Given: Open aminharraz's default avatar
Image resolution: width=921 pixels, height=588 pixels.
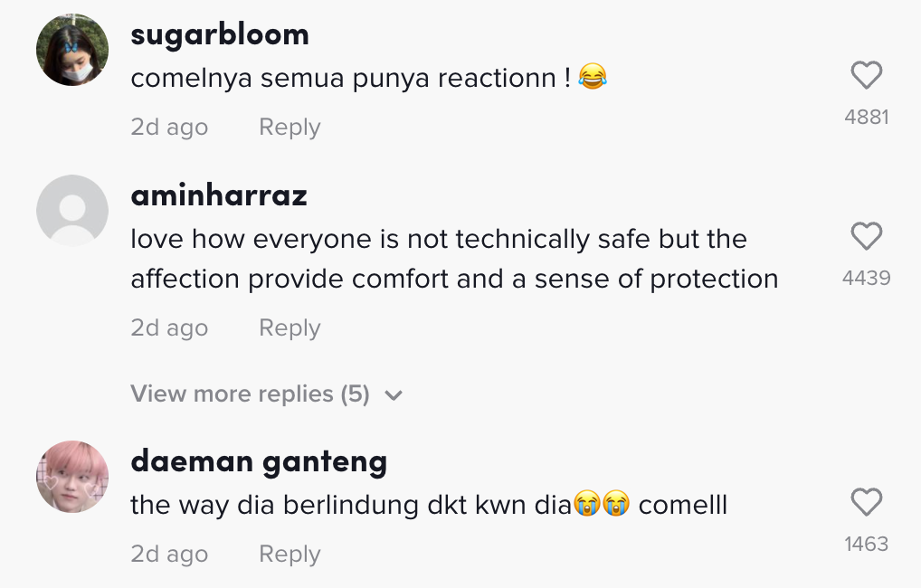Looking at the screenshot, I should coord(72,211).
